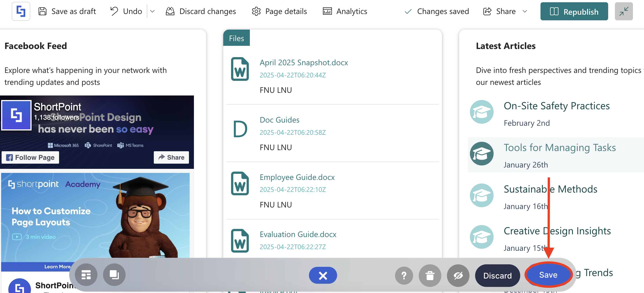
Task: Click the collapse editor arrows icon
Action: 623,11
